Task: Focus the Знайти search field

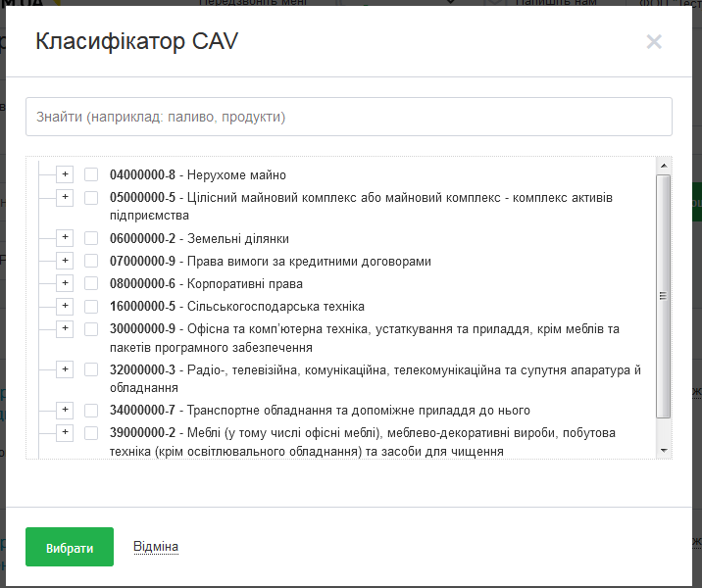Action: click(348, 117)
